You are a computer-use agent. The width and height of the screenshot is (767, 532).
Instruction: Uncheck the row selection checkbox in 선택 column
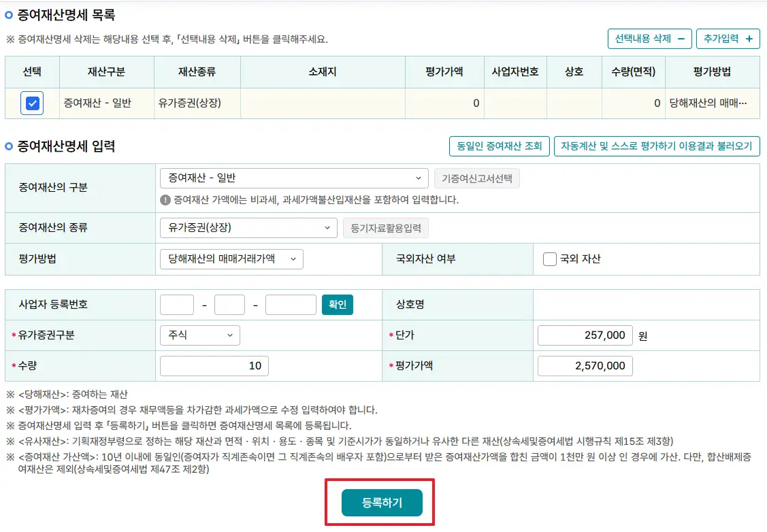pos(31,103)
